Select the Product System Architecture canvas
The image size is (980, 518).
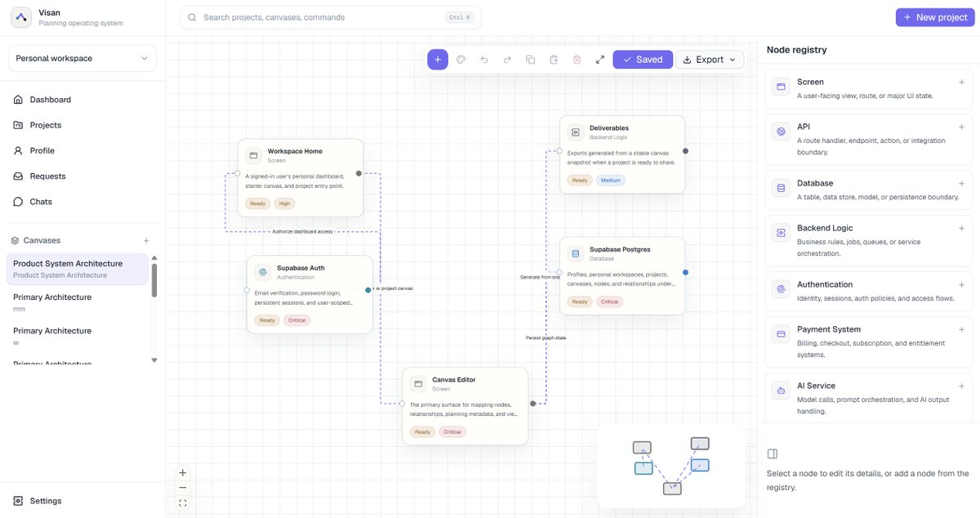coord(78,269)
